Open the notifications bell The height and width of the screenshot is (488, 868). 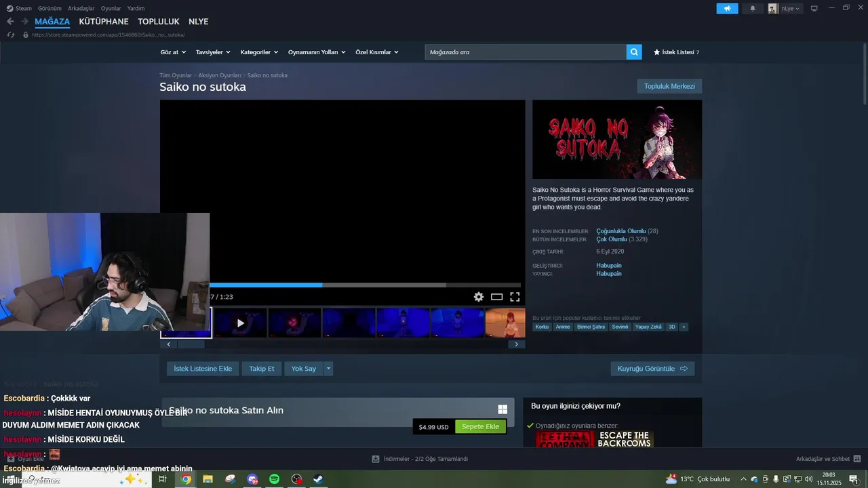753,9
